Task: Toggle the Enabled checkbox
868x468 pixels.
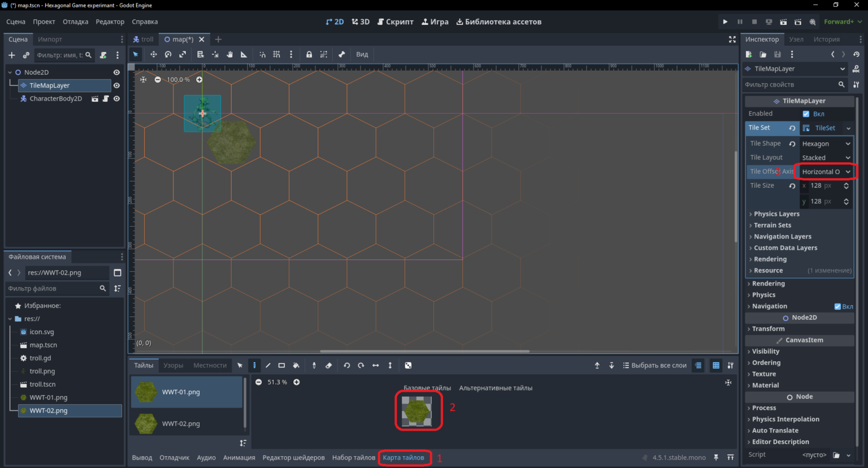Action: pos(806,114)
